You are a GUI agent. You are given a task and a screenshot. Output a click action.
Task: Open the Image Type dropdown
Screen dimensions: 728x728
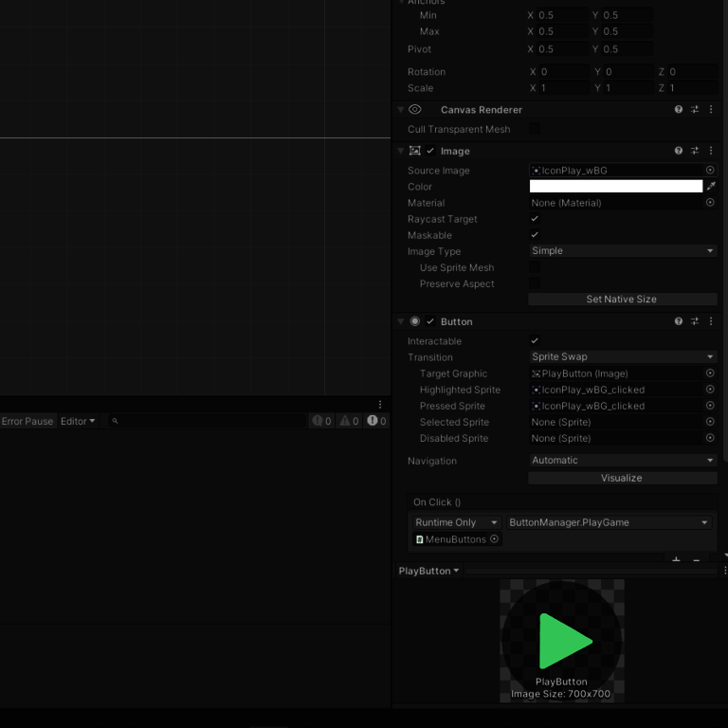(x=622, y=251)
